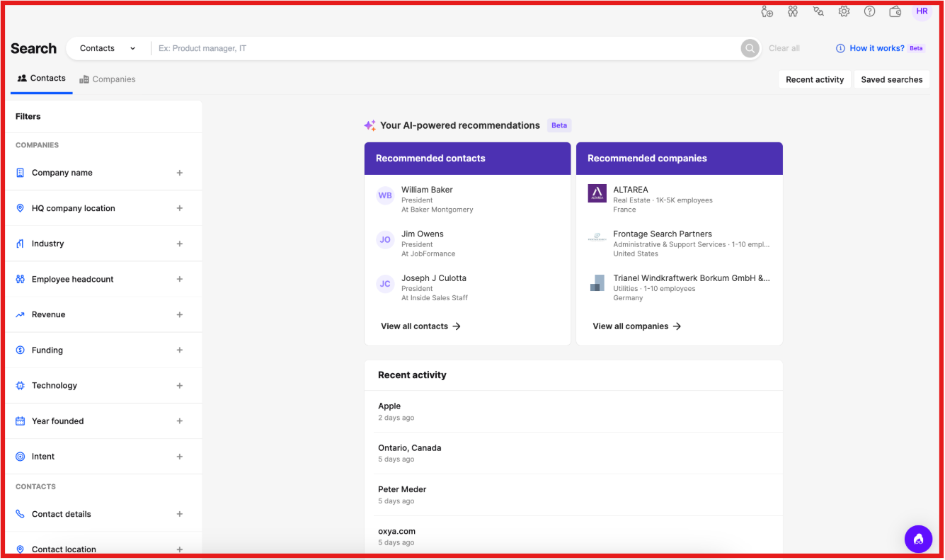Open William Baker recommended contact

pos(427,190)
